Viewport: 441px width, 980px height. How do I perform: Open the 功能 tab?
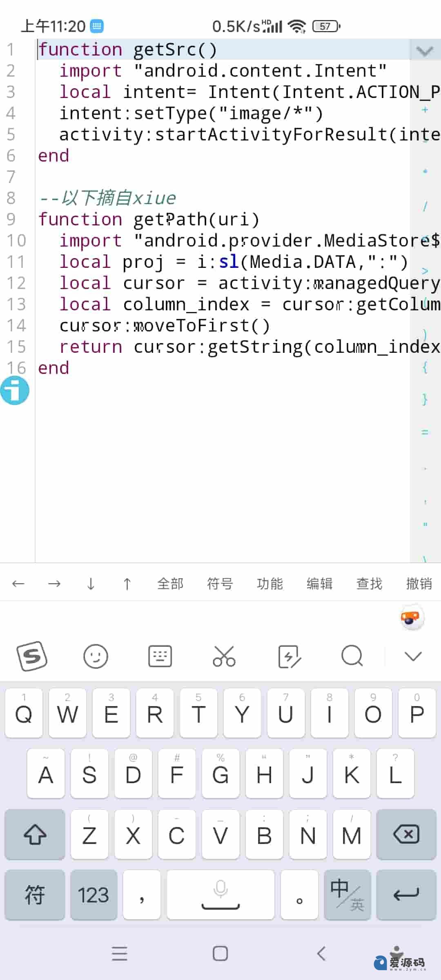tap(269, 584)
